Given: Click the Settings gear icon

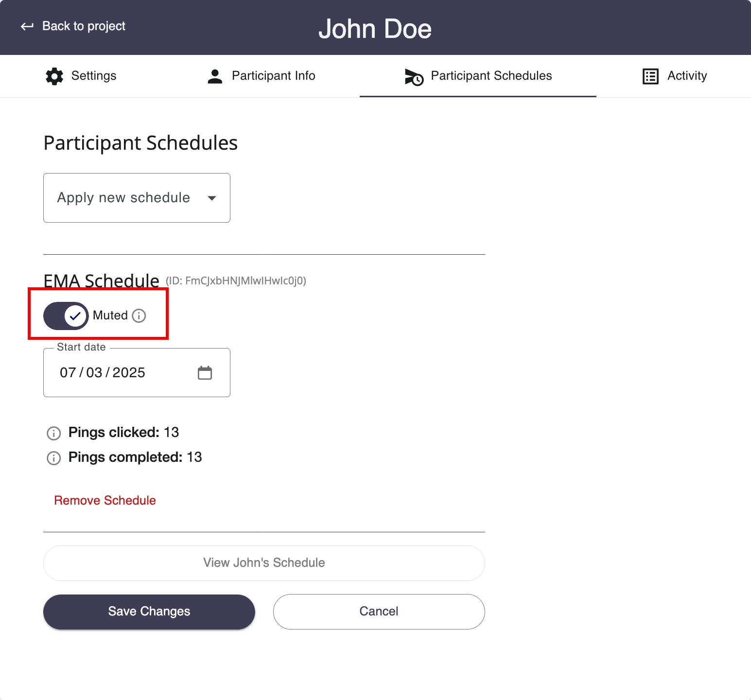Looking at the screenshot, I should click(x=54, y=76).
